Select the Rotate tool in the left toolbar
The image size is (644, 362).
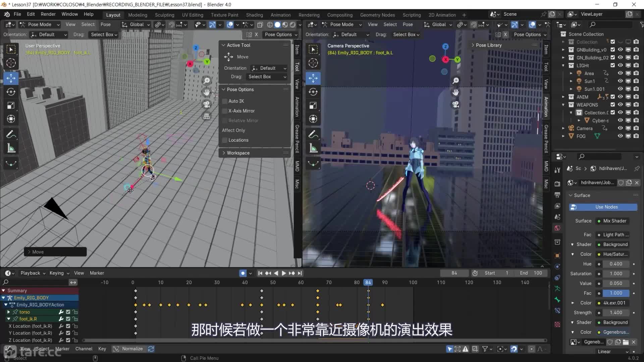(x=11, y=92)
